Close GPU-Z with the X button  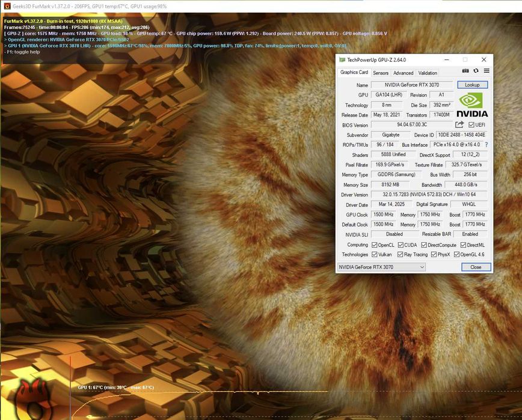coord(484,60)
